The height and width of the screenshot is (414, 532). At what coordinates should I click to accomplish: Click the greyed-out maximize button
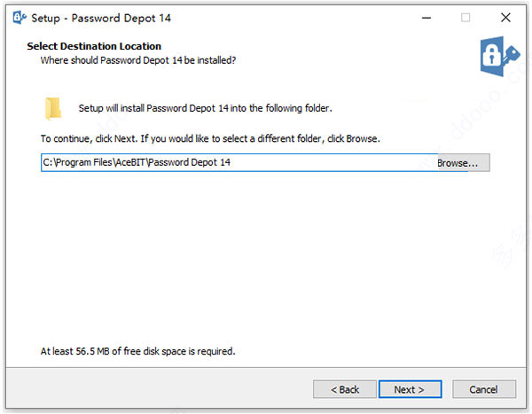pos(465,18)
